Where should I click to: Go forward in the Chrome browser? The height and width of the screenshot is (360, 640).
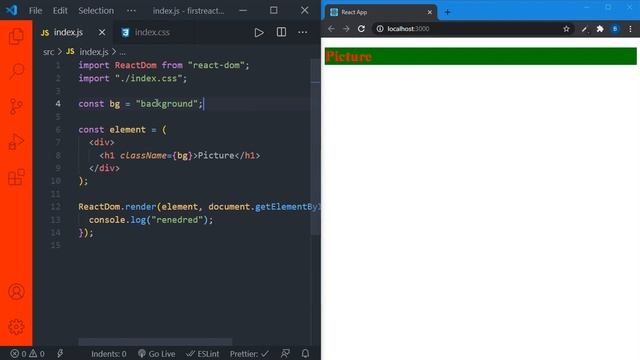[346, 29]
